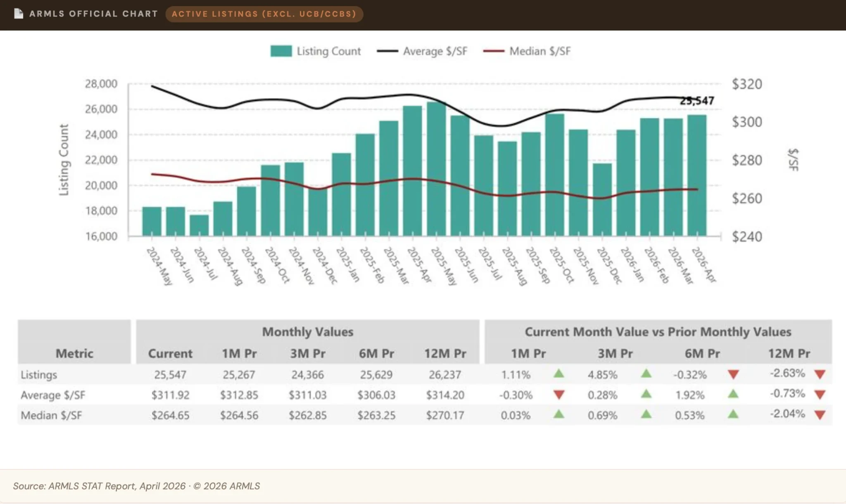Toggle the Listing Count legend label
Image resolution: width=846 pixels, height=504 pixels.
tap(329, 51)
